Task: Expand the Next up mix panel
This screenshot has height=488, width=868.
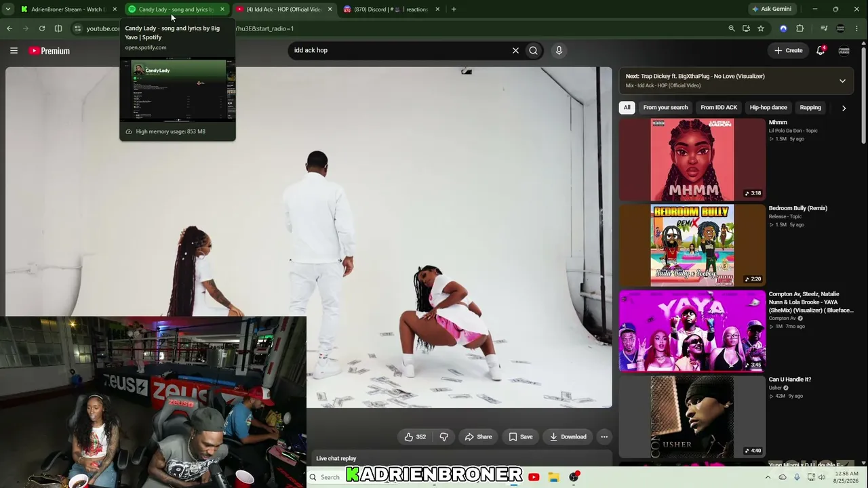Action: 842,81
